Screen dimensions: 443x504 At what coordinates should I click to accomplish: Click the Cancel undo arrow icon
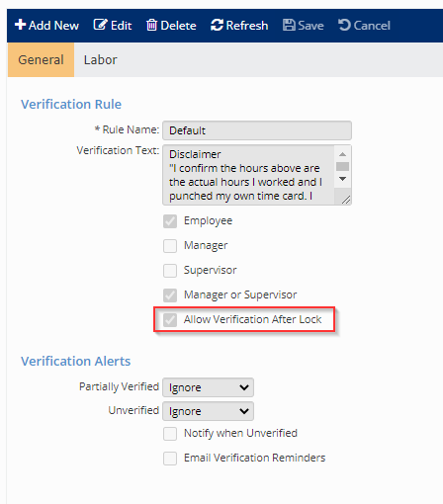pyautogui.click(x=344, y=25)
